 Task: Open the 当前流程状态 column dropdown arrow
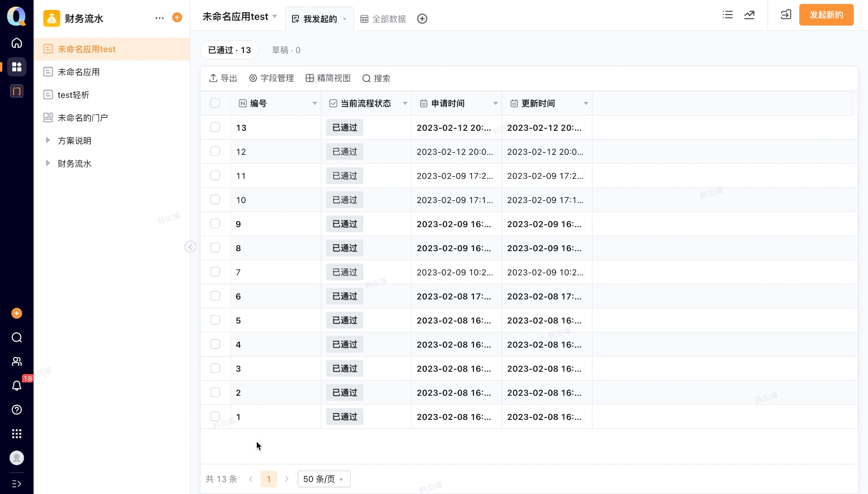coord(405,103)
